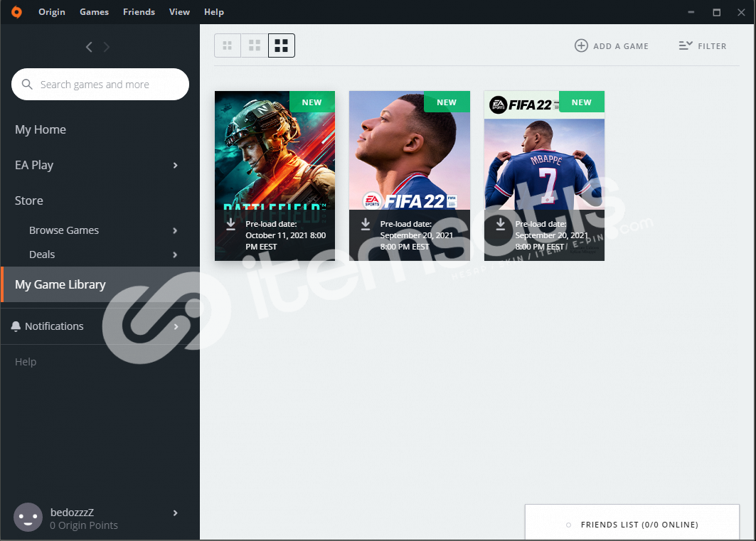The image size is (756, 541).
Task: Click the FILTER label
Action: tap(712, 46)
